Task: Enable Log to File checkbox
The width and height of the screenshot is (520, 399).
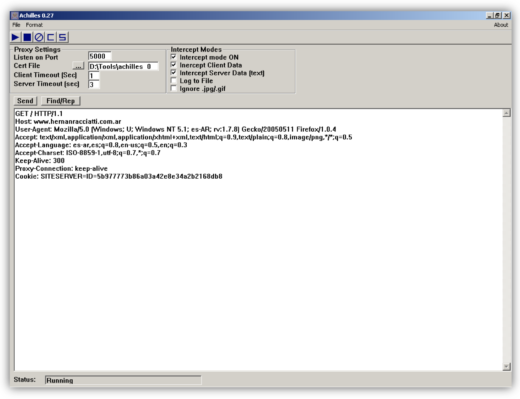Action: pos(173,80)
